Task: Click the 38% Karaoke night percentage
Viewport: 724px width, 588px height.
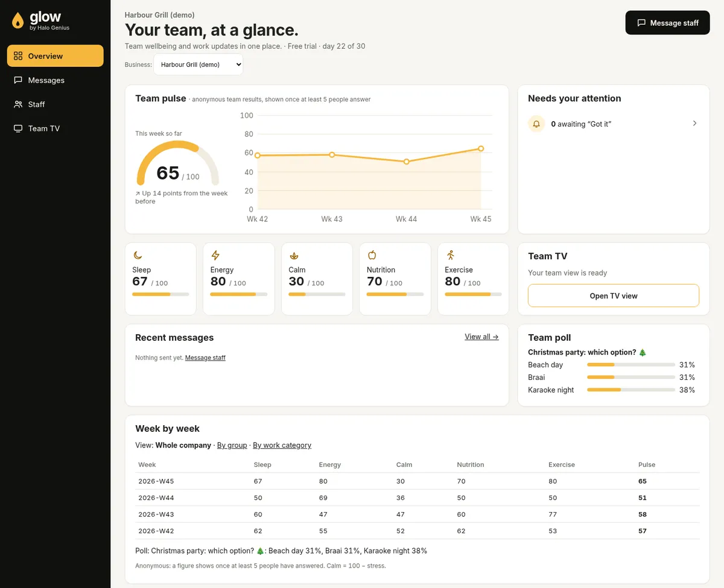Action: [687, 390]
